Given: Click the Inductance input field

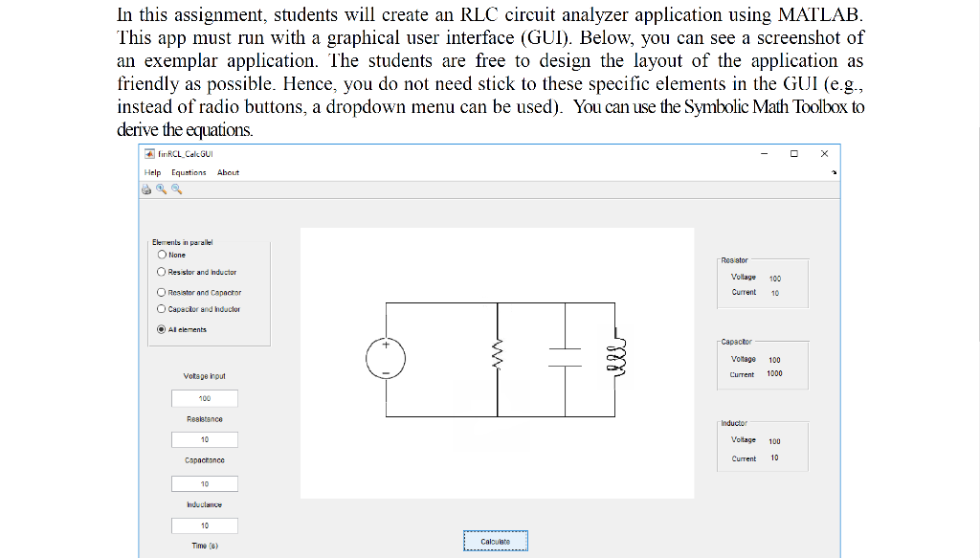Looking at the screenshot, I should click(204, 525).
